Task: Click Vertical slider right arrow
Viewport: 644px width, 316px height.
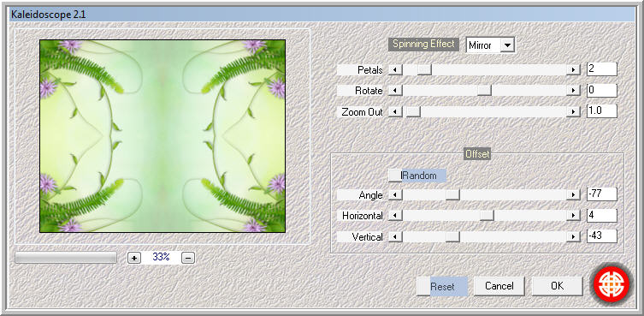Action: click(x=572, y=236)
